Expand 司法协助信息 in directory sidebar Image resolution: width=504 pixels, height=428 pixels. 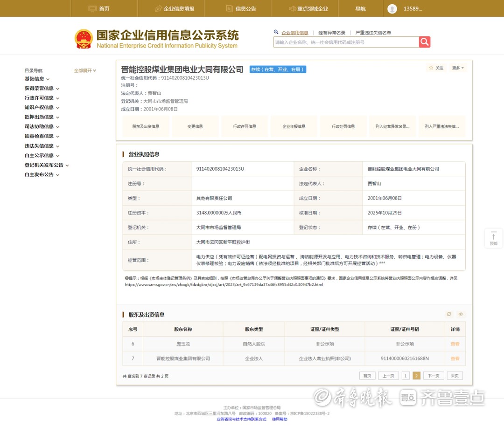[x=42, y=126]
